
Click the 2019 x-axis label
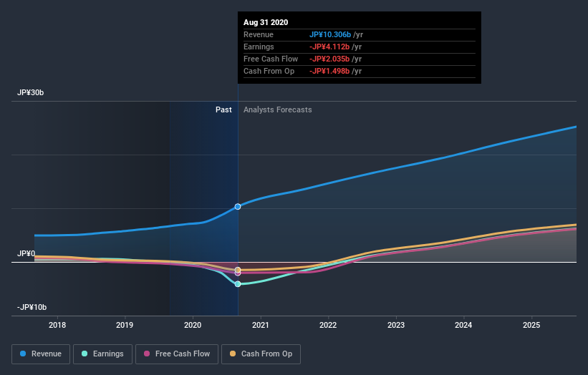pyautogui.click(x=125, y=325)
